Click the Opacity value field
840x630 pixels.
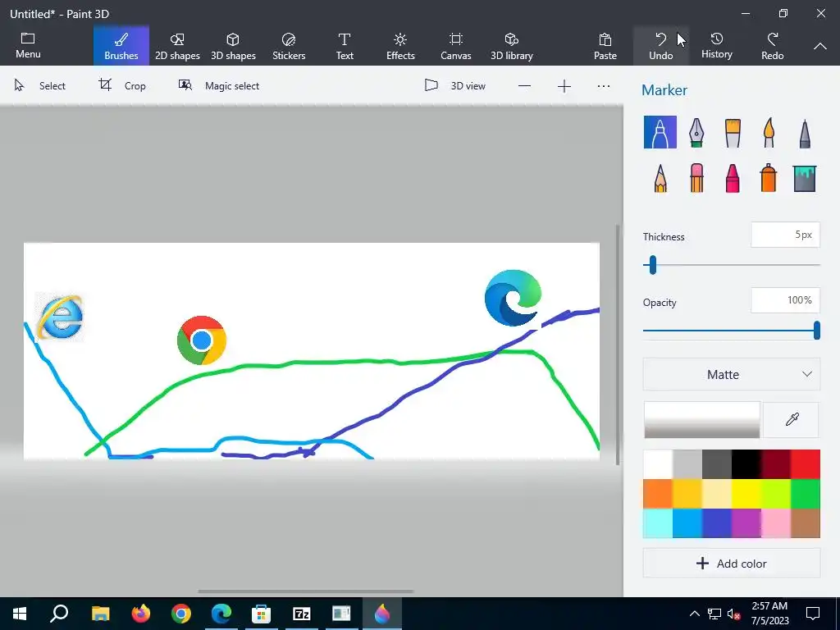[x=785, y=300]
